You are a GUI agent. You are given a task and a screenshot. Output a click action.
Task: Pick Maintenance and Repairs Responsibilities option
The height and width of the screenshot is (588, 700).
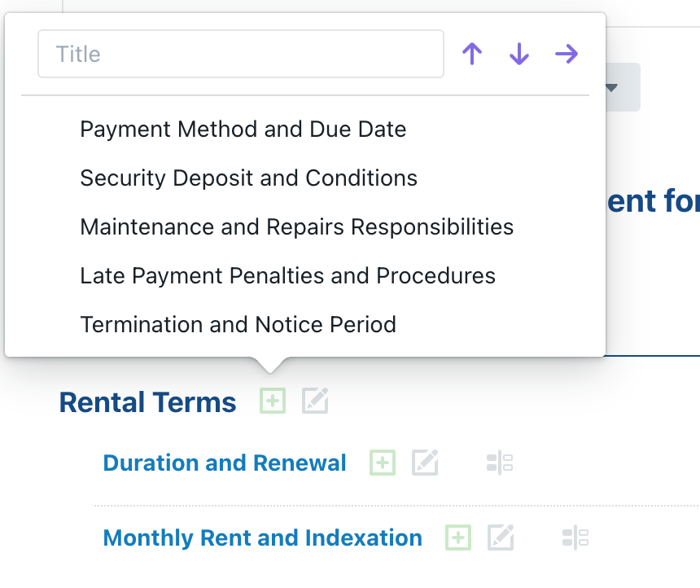(x=296, y=227)
